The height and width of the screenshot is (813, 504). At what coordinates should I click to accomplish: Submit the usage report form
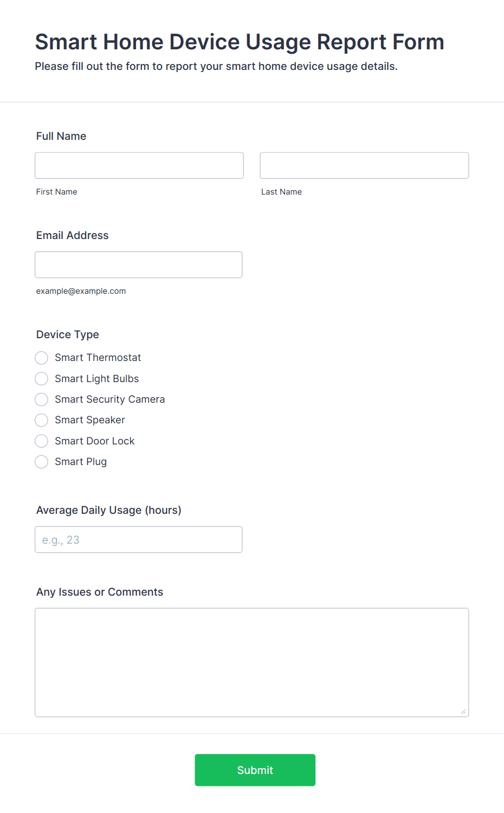255,770
